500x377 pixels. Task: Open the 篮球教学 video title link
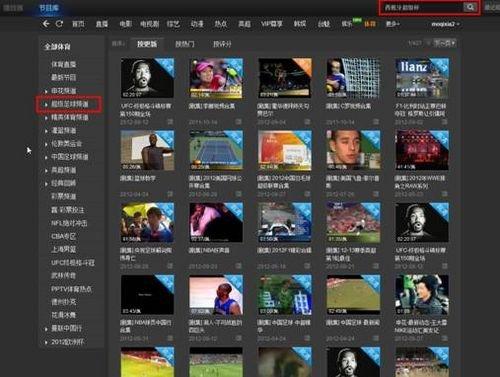coord(138,178)
